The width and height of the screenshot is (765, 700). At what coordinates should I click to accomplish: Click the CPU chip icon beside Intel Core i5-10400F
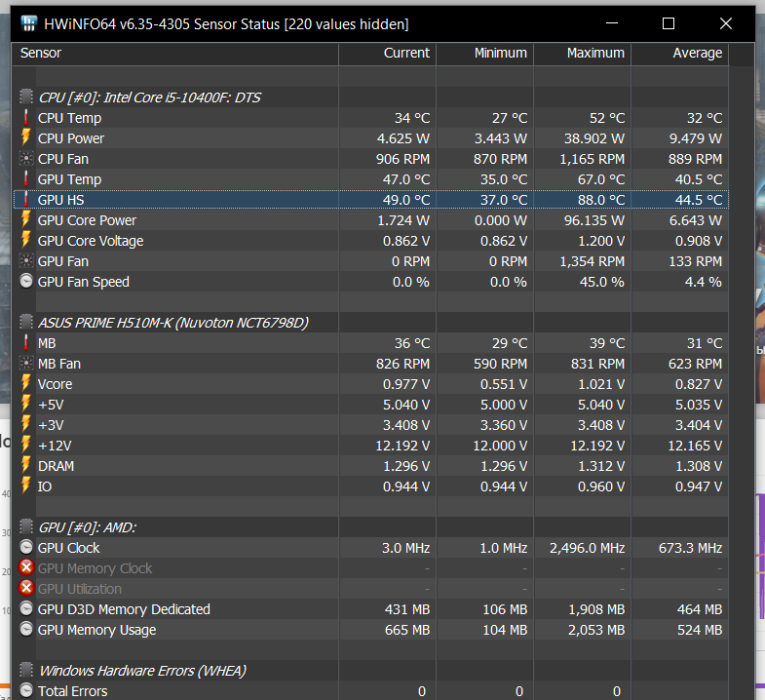click(26, 97)
